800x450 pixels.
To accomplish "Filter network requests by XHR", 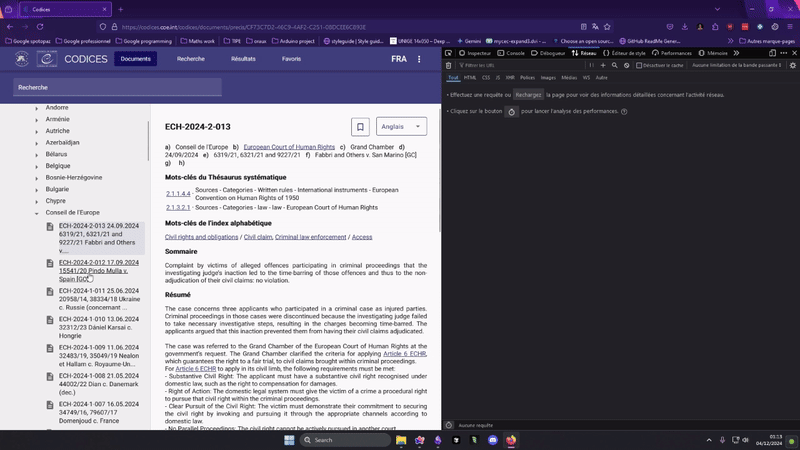I will [510, 78].
